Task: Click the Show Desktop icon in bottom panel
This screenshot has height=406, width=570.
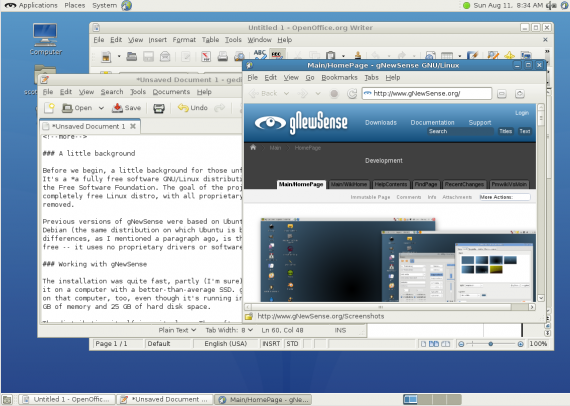Action: (x=7, y=399)
